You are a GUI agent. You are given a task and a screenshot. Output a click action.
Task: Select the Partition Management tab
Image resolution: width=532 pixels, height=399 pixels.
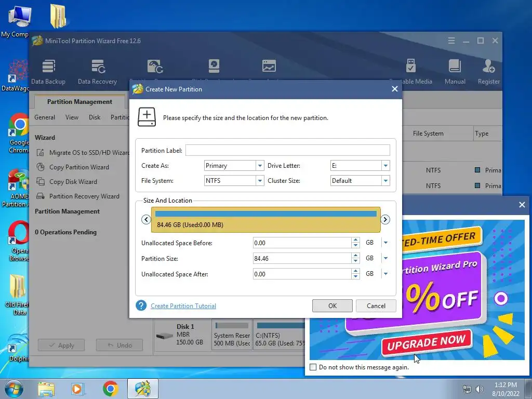(x=79, y=102)
